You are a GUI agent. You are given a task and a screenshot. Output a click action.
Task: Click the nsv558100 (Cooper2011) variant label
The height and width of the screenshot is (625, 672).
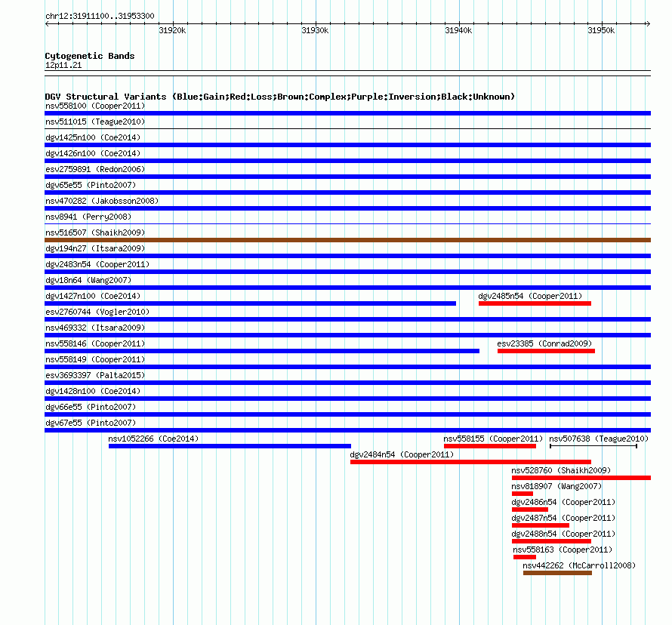click(x=95, y=106)
